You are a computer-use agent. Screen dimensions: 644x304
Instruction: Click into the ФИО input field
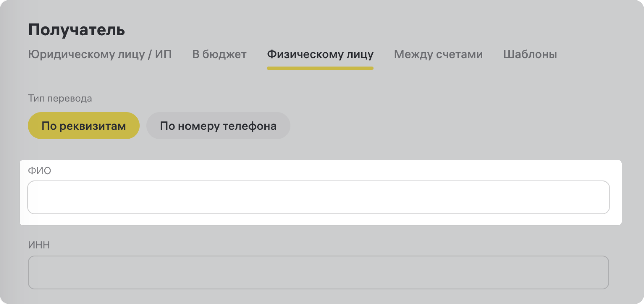(x=318, y=197)
